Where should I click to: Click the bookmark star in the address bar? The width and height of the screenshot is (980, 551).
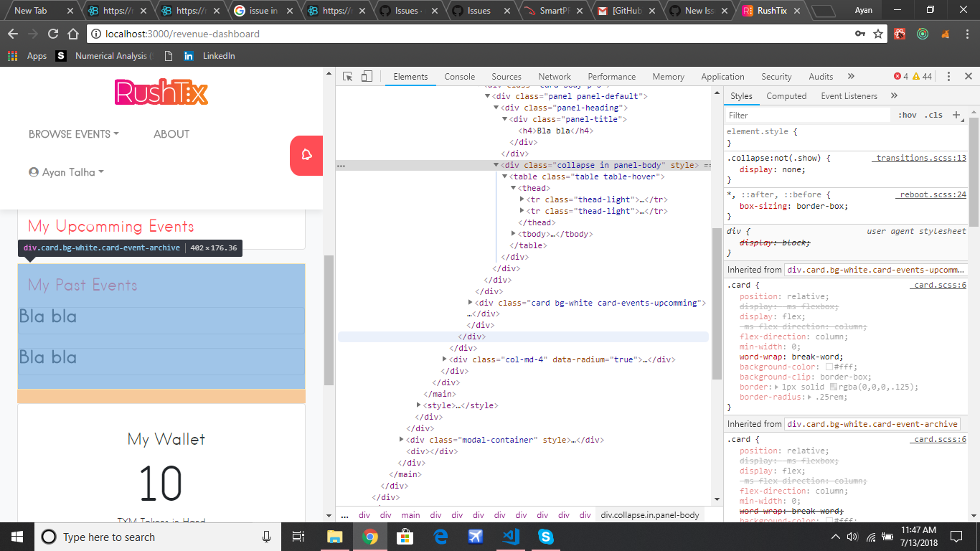click(x=879, y=34)
